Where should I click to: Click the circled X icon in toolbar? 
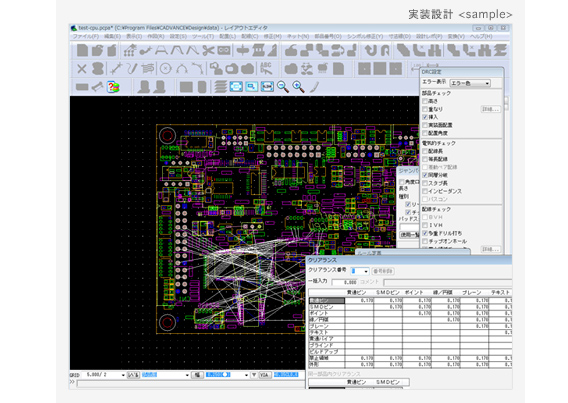pos(166,68)
